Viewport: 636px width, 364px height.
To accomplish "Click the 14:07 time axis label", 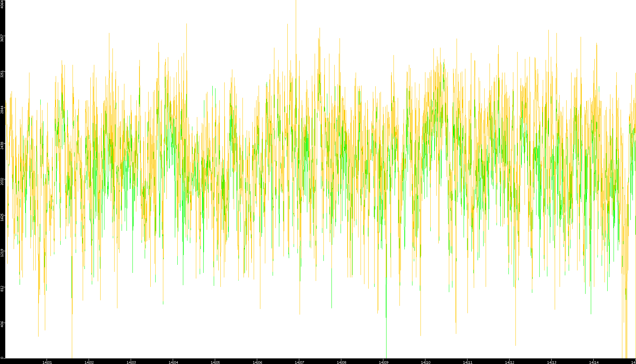I will [x=300, y=362].
